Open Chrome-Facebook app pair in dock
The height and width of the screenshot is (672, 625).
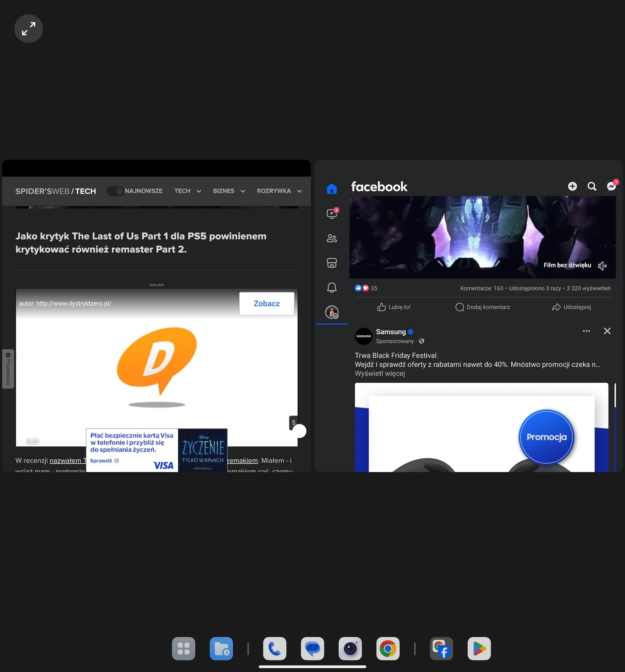tap(441, 648)
